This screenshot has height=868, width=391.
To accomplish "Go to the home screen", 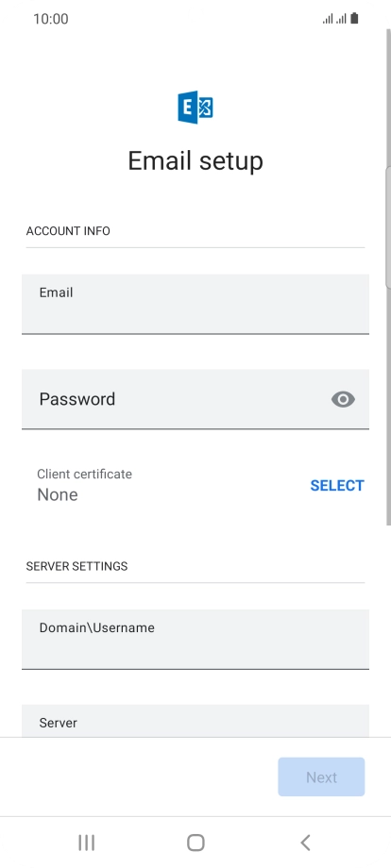I will pyautogui.click(x=195, y=843).
